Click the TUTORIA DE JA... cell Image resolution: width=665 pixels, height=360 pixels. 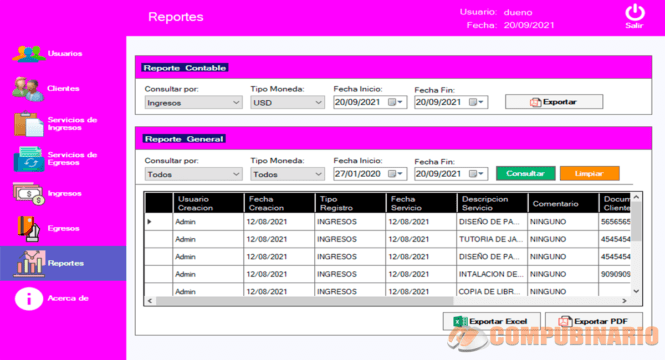pos(492,239)
